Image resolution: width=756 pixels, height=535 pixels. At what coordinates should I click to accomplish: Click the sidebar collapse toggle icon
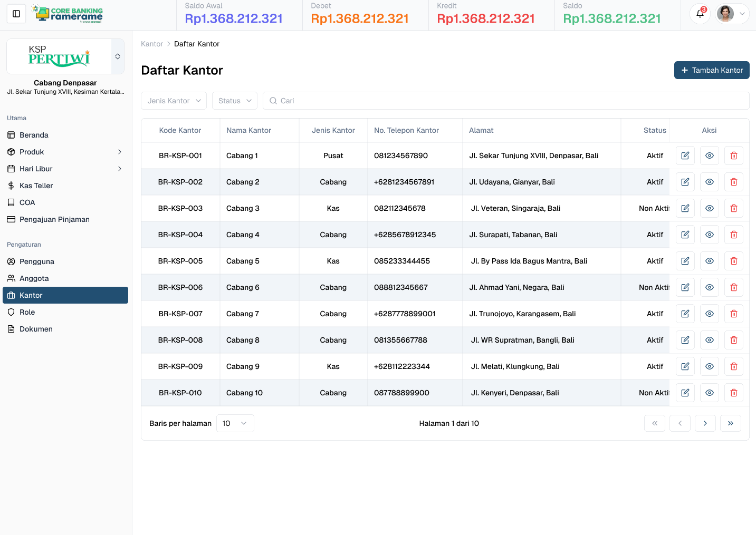(16, 14)
